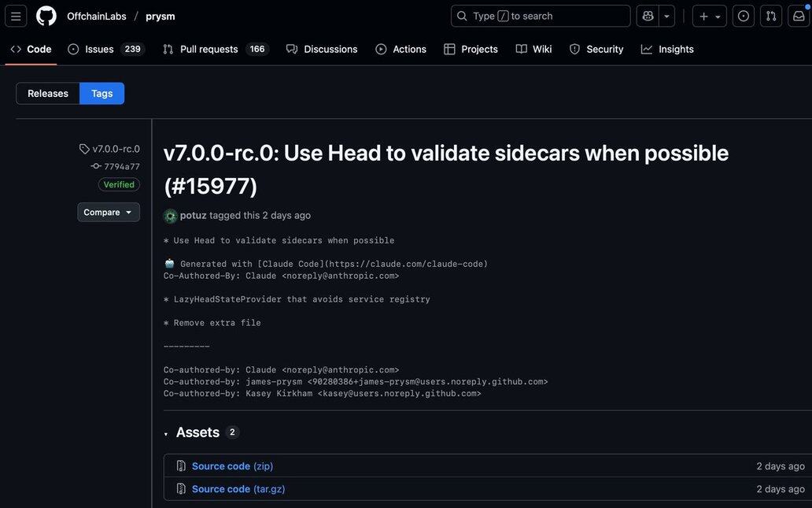This screenshot has height=508, width=812.
Task: Open the Copilot dropdown arrow
Action: tap(667, 16)
